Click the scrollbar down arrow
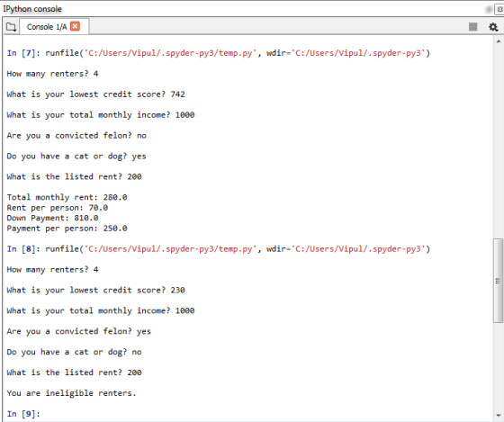 click(x=499, y=416)
